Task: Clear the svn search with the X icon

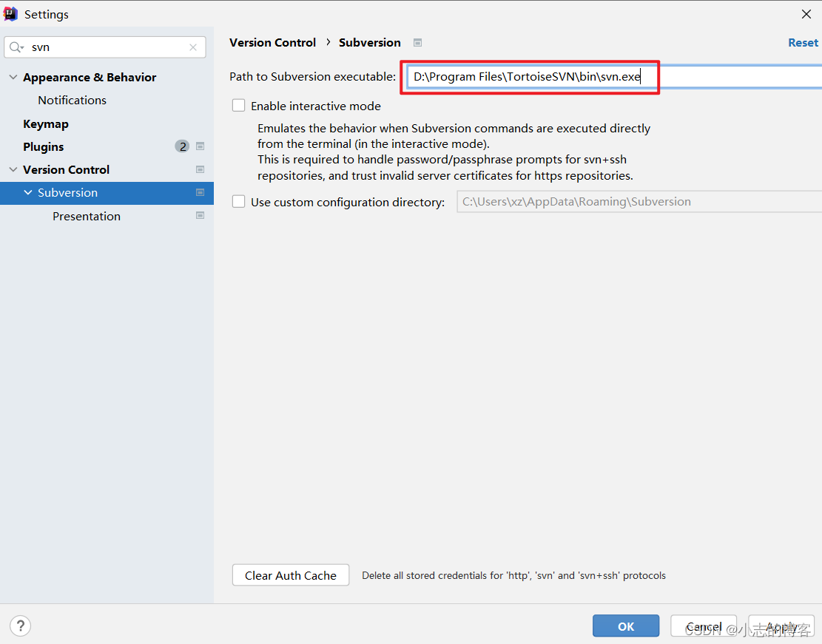Action: (x=193, y=47)
